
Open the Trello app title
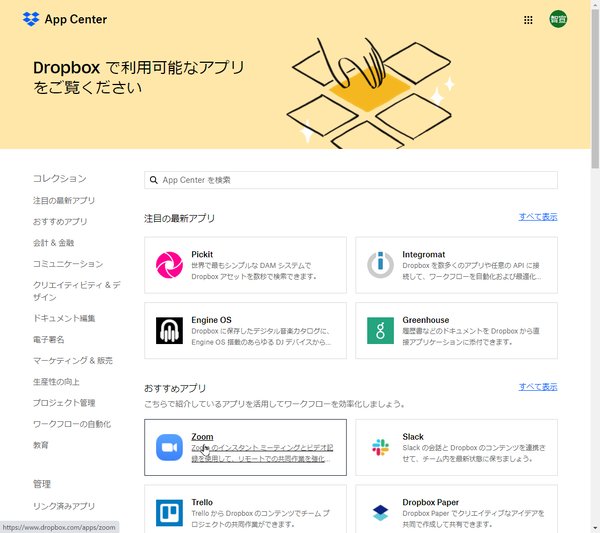click(x=202, y=502)
